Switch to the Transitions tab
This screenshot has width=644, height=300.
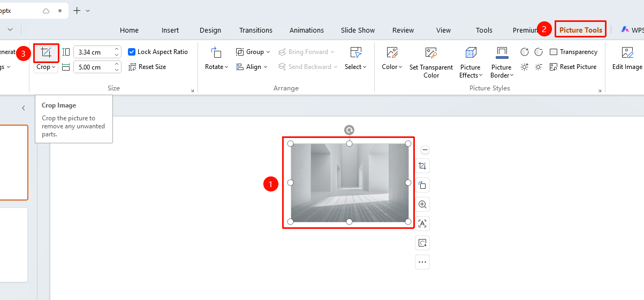[x=256, y=30]
